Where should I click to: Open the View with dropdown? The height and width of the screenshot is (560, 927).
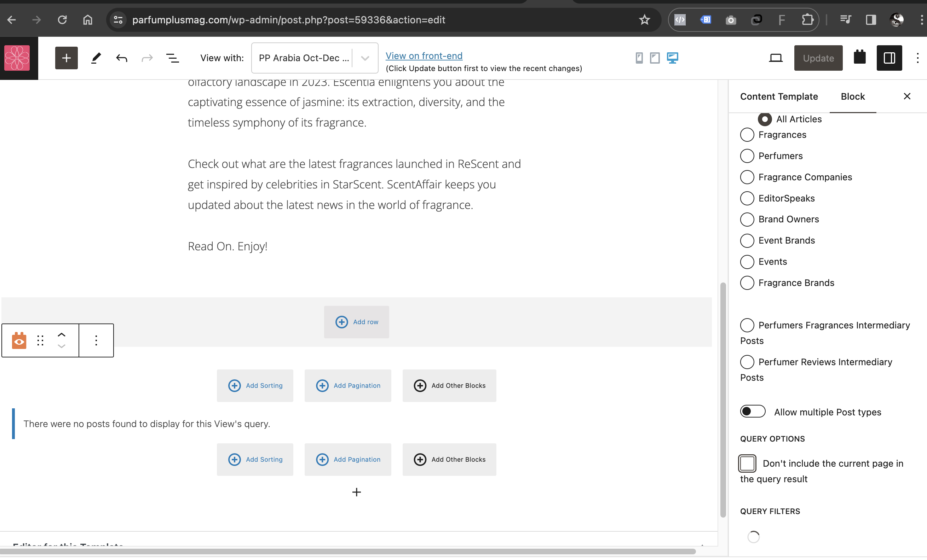tap(315, 58)
